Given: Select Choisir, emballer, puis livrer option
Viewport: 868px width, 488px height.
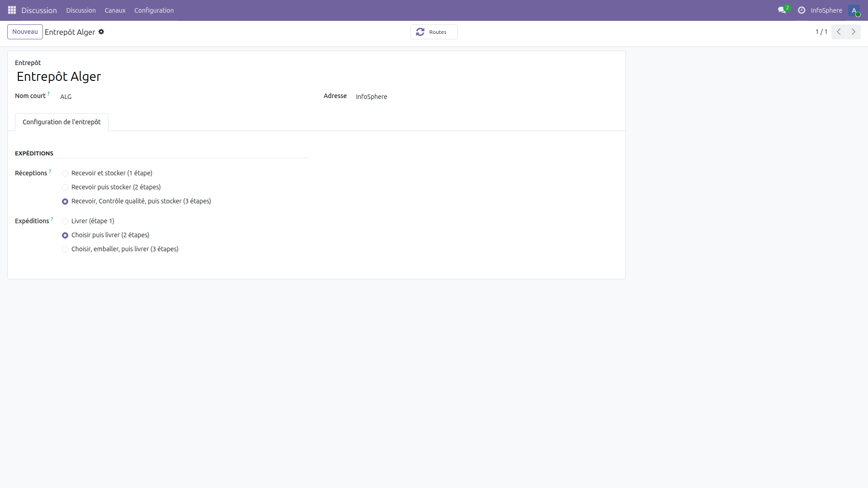Looking at the screenshot, I should (x=65, y=249).
